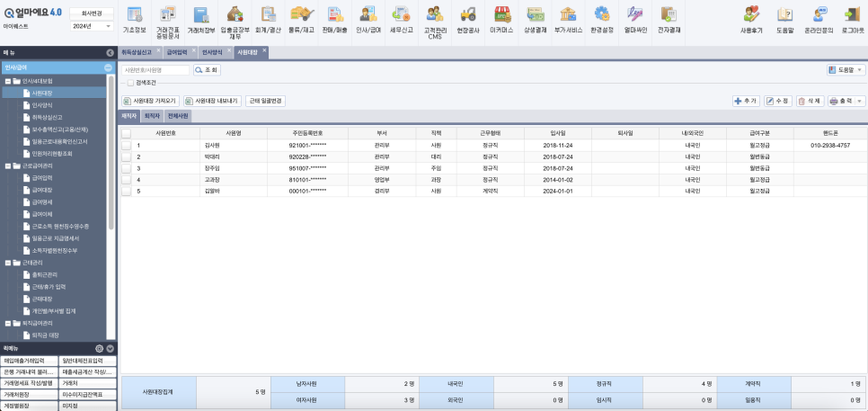
Task: Focus the 사원번호/사원명 search field
Action: pyautogui.click(x=155, y=70)
